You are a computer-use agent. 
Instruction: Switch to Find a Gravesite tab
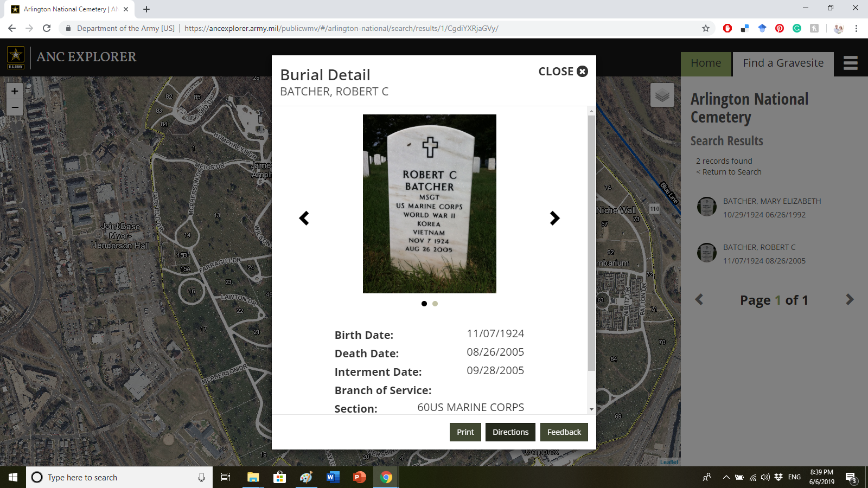783,63
